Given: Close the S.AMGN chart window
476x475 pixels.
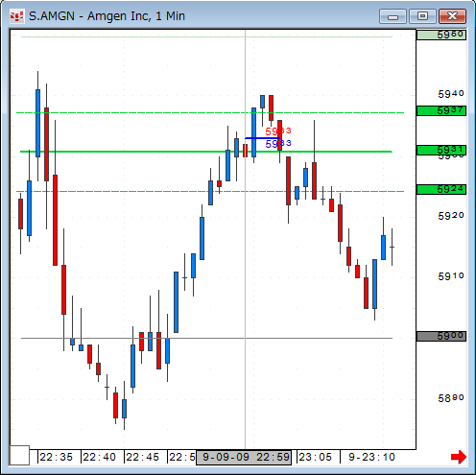Looking at the screenshot, I should 452,16.
